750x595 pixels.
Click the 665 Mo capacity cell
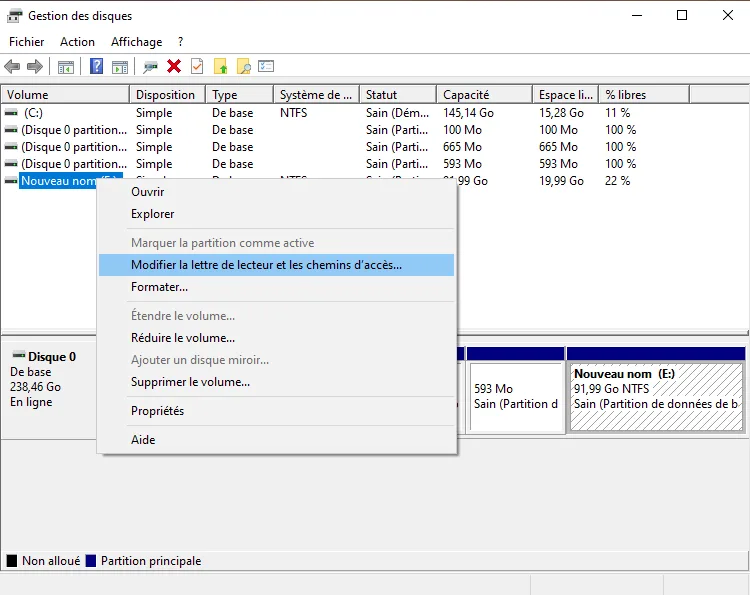[462, 147]
